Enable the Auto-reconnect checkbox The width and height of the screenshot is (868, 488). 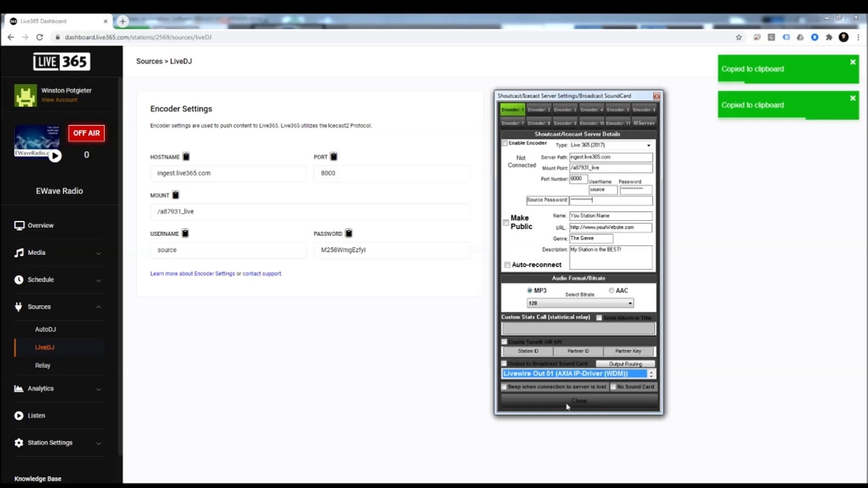pyautogui.click(x=507, y=265)
